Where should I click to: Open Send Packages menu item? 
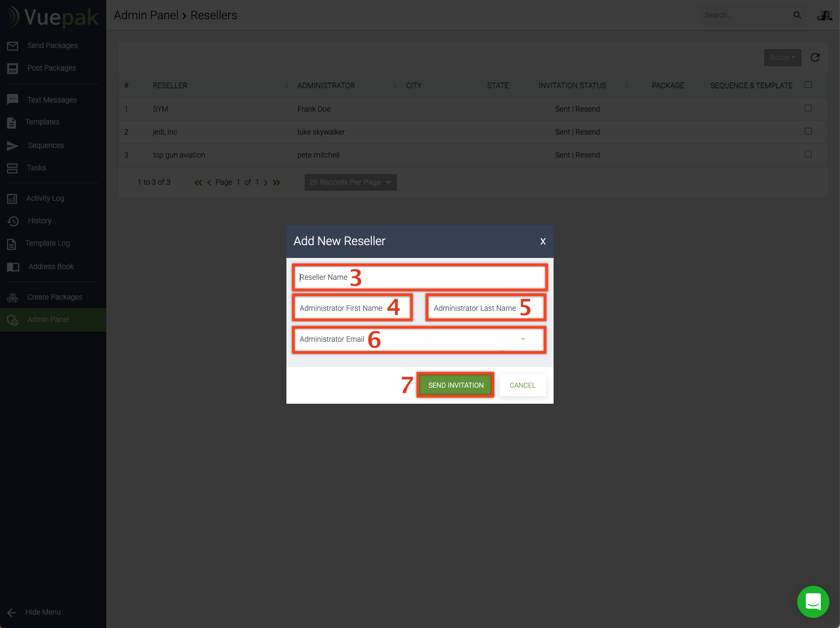pos(52,46)
